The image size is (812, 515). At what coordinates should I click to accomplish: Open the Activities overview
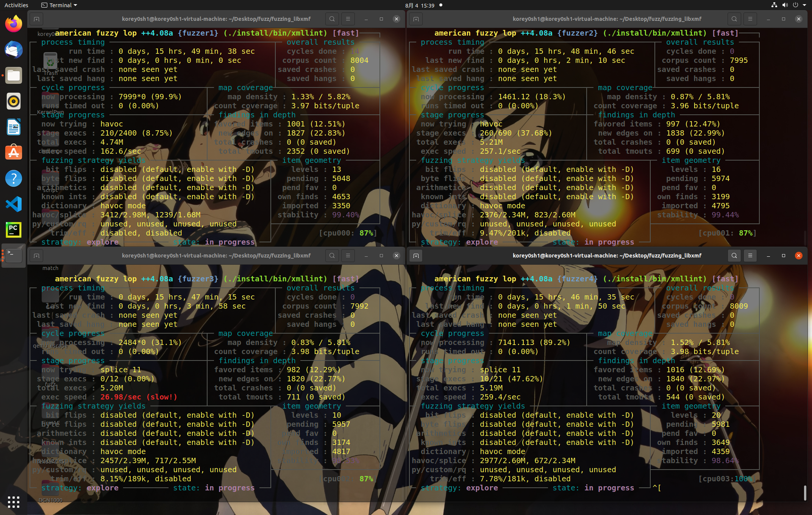click(16, 5)
